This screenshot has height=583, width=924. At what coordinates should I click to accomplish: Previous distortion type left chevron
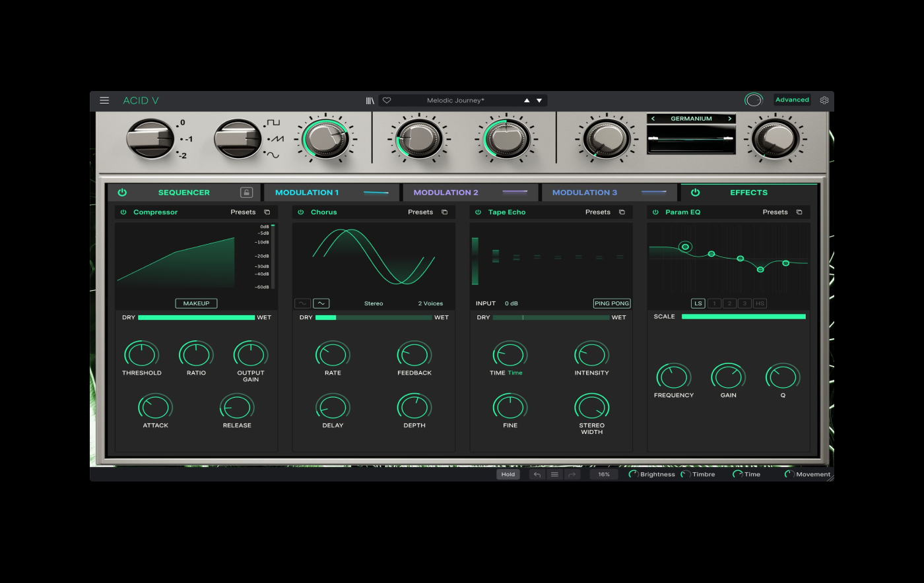(x=653, y=119)
